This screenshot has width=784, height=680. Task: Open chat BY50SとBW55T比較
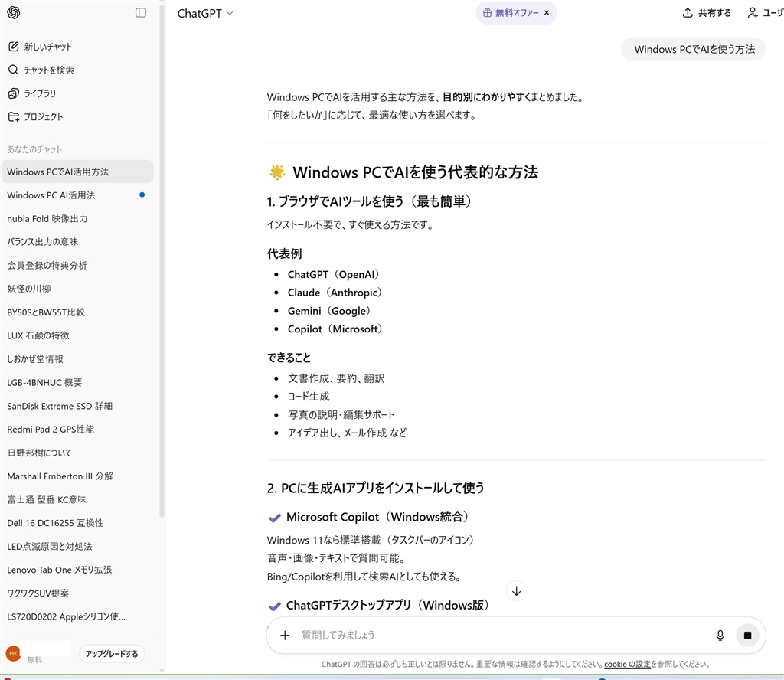tap(77, 312)
